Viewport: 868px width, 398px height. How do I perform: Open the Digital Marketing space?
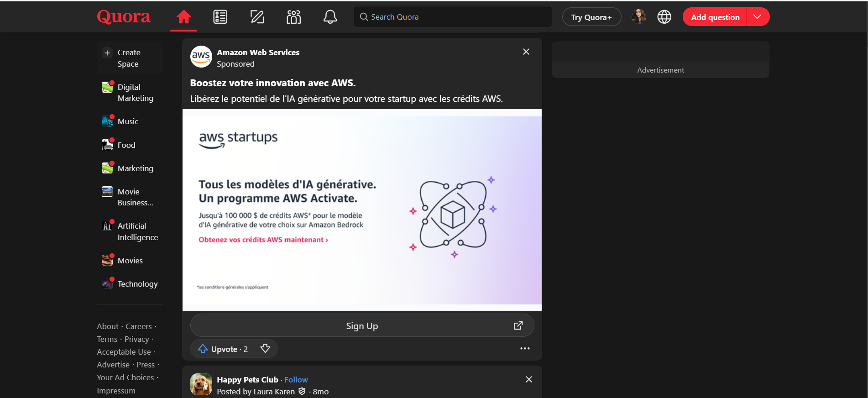coord(130,93)
